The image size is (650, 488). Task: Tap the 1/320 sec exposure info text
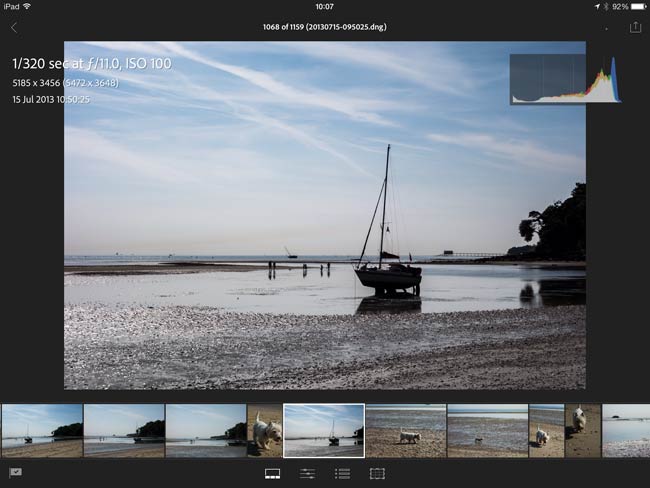92,63
